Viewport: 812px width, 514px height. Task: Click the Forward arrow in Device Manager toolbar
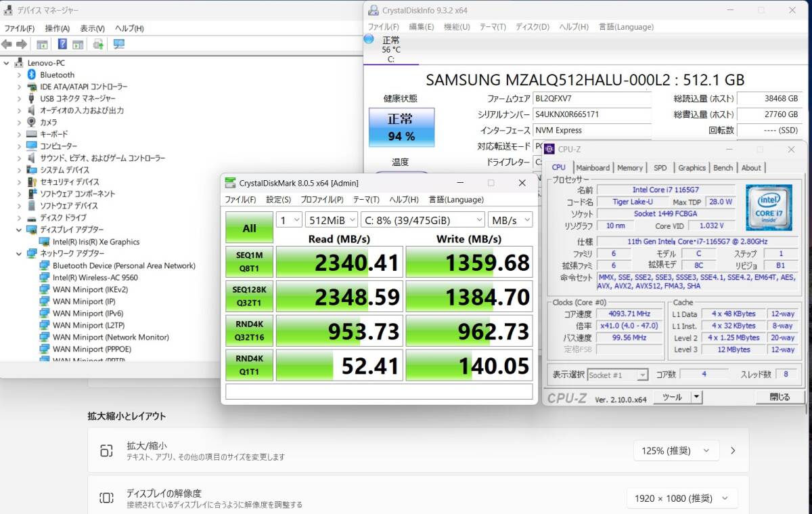(22, 44)
